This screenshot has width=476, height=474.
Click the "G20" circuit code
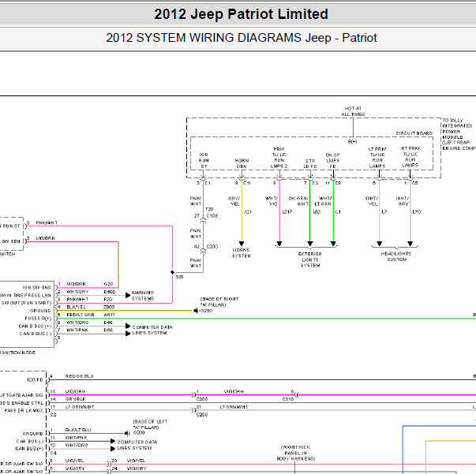click(x=108, y=284)
